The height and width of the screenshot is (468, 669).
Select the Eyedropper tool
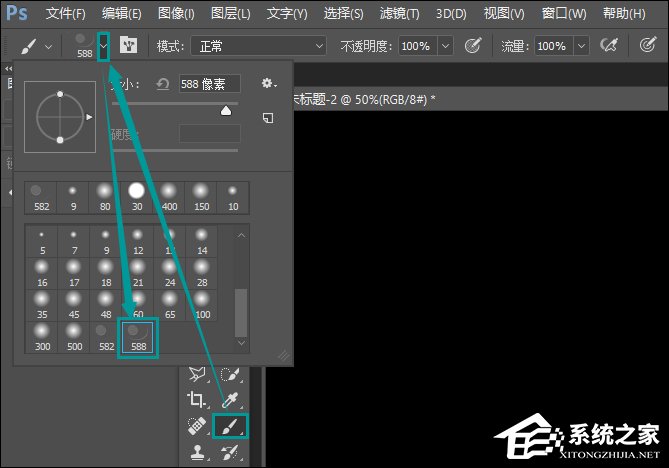tap(230, 400)
